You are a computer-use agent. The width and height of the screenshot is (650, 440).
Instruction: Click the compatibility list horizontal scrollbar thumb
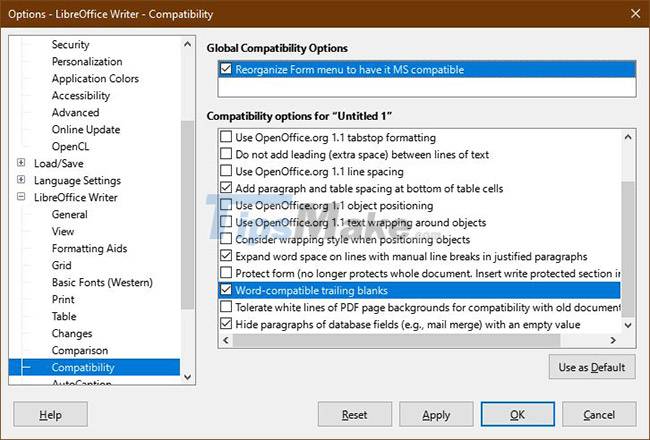click(396, 340)
